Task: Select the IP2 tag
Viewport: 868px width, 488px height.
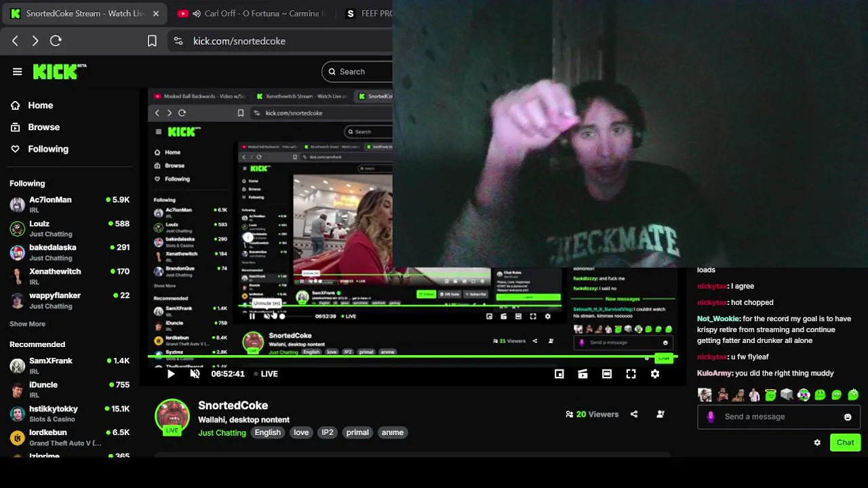Action: [328, 432]
